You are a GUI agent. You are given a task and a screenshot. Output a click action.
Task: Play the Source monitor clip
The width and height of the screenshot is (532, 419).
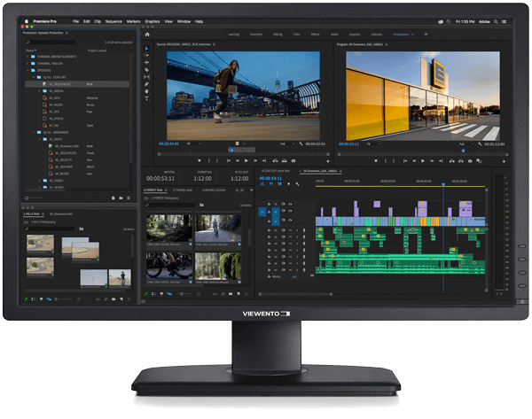pos(246,160)
